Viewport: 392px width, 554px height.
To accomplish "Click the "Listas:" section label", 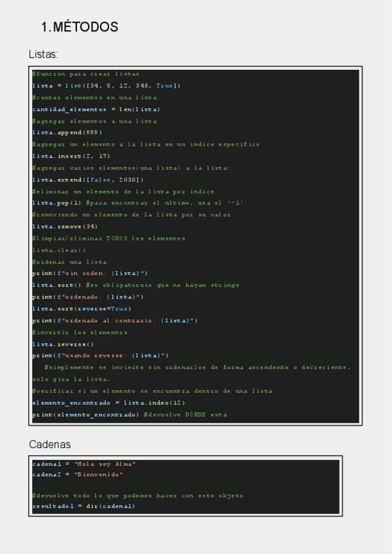I will [44, 55].
